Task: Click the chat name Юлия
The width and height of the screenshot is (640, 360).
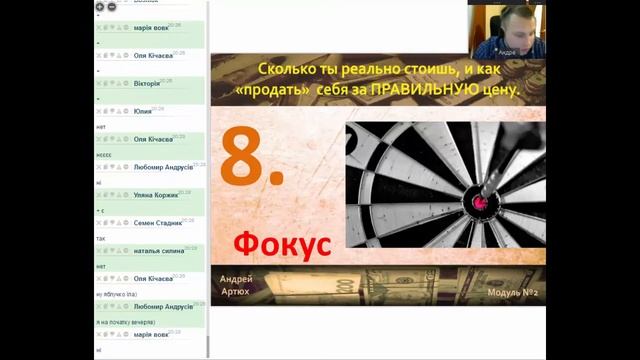Action: [x=142, y=111]
